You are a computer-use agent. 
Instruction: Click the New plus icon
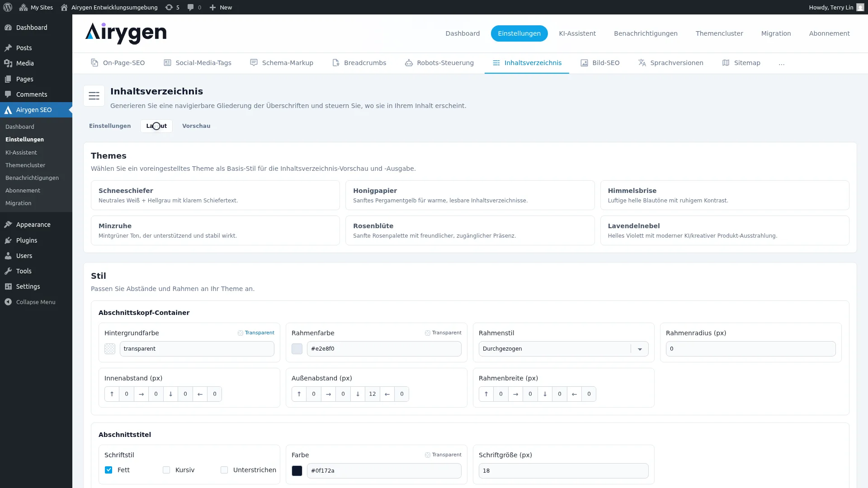pos(212,7)
